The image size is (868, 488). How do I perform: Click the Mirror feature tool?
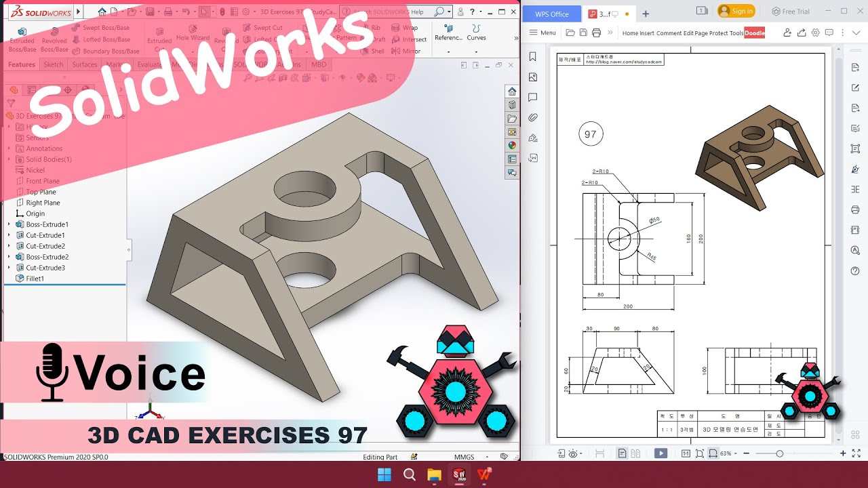pyautogui.click(x=406, y=51)
